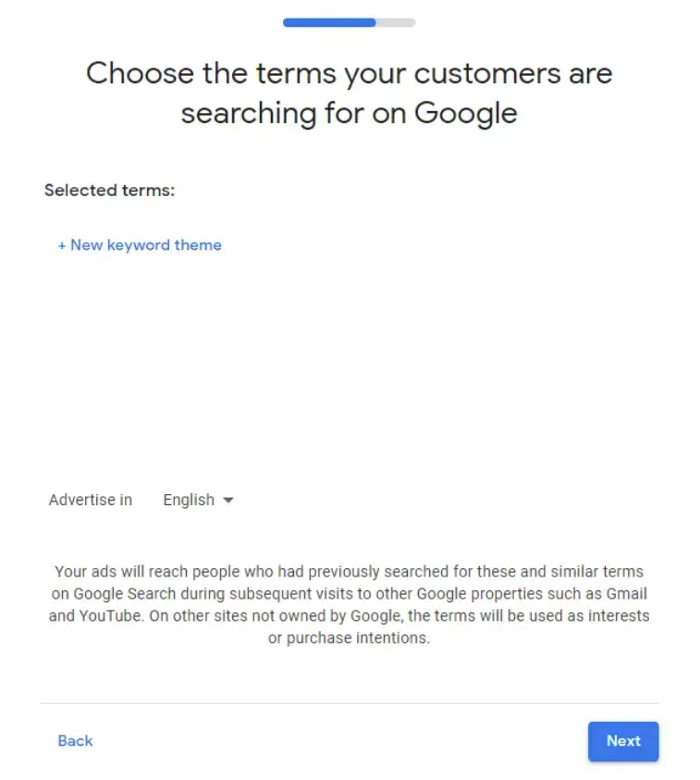This screenshot has width=700, height=780.
Task: Open the English language dropdown
Action: click(x=198, y=500)
